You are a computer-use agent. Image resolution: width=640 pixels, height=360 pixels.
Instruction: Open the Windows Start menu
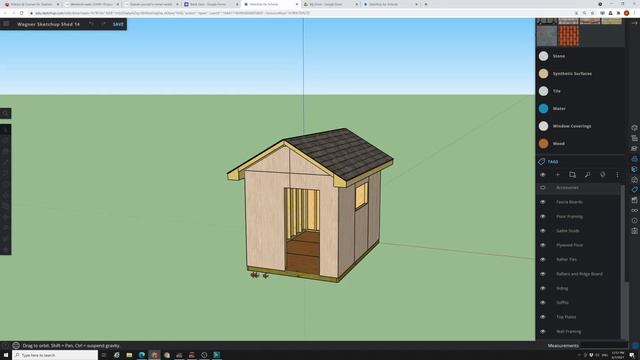coord(6,355)
